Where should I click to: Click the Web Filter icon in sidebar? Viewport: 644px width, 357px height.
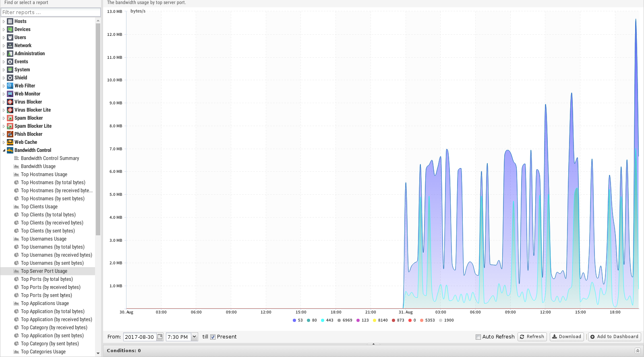pos(10,86)
